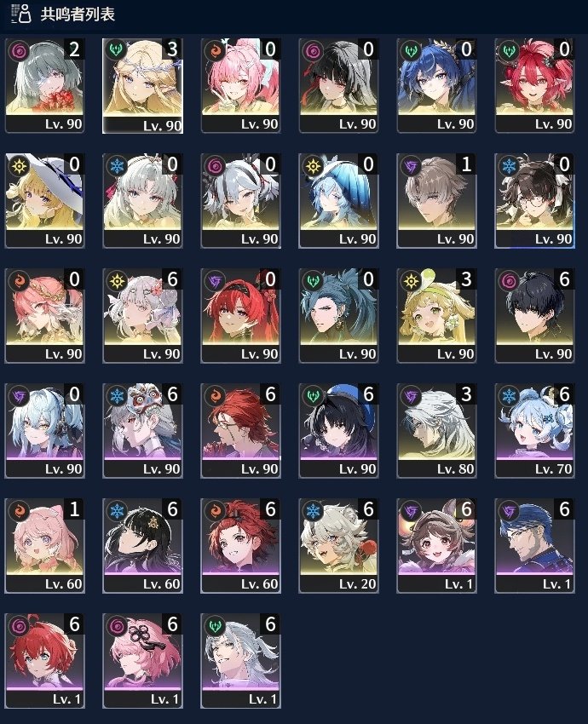Screen dimensions: 588x724
Task: Click the Electro icon on the bearded blue-haired Lv. 1 card
Action: click(509, 511)
